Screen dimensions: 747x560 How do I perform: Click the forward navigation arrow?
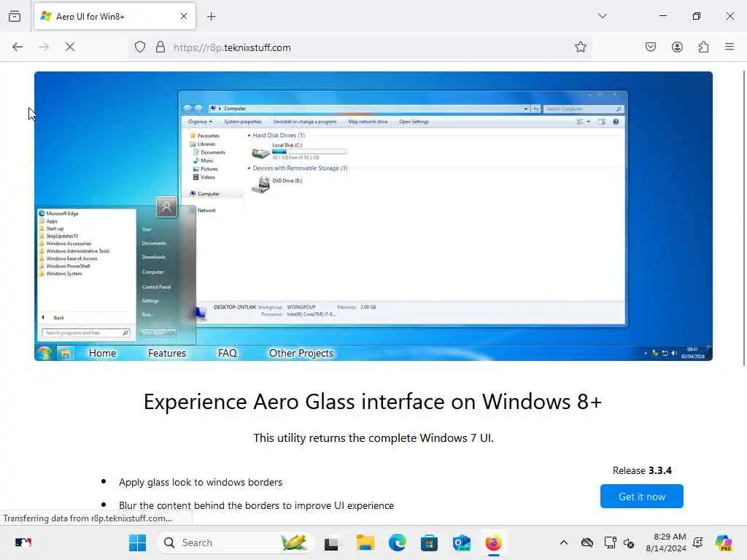[44, 47]
